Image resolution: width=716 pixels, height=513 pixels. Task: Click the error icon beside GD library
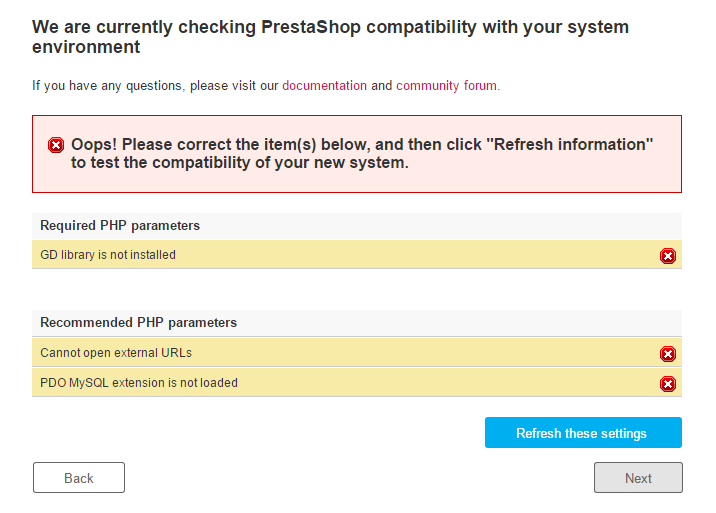[x=668, y=256]
